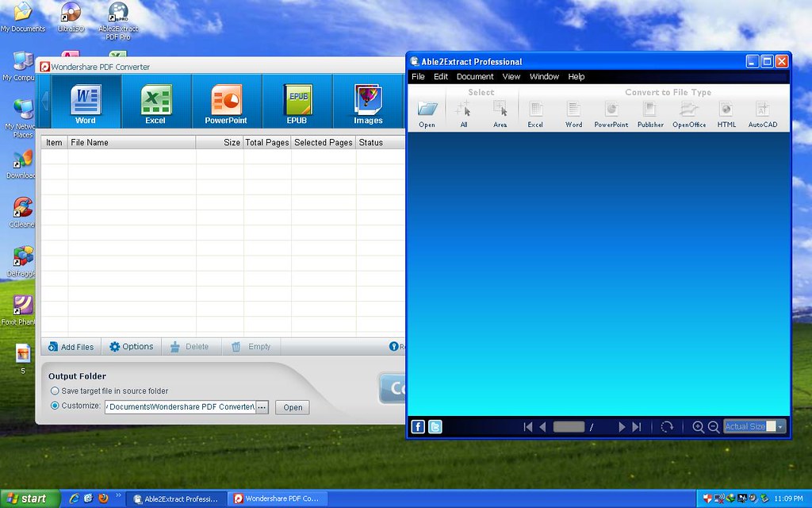This screenshot has width=812, height=508.
Task: Open the File menu in Able2Extract
Action: [418, 77]
